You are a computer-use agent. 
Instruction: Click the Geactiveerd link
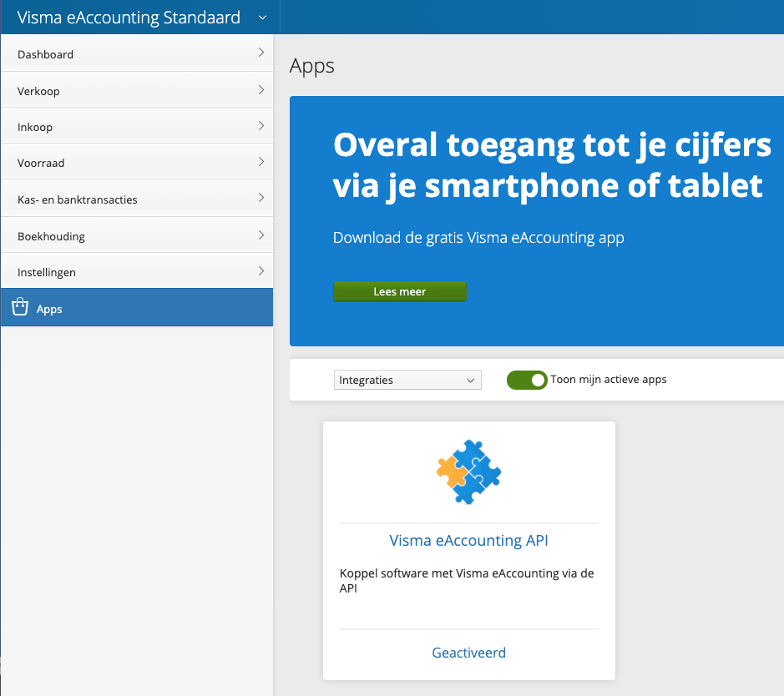[468, 653]
